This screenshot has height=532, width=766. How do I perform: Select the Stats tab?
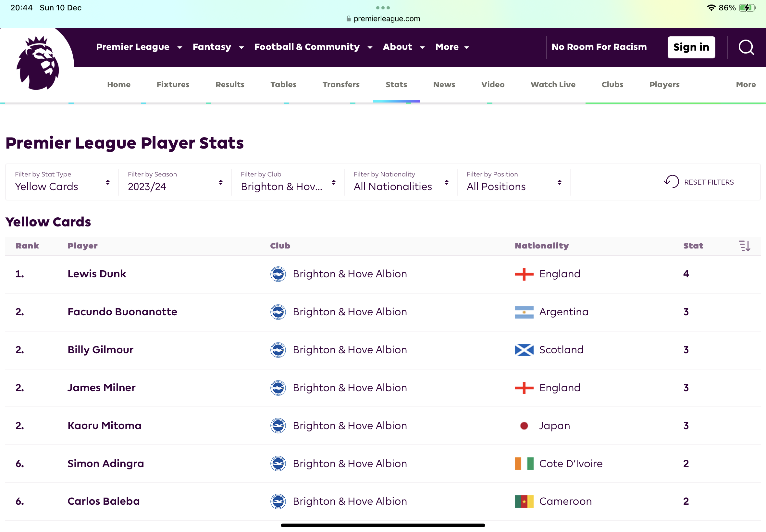click(396, 85)
